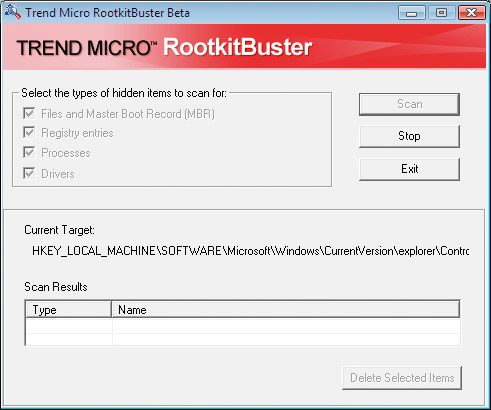Toggle the Registry entries checkbox
The height and width of the screenshot is (410, 491).
(x=29, y=132)
